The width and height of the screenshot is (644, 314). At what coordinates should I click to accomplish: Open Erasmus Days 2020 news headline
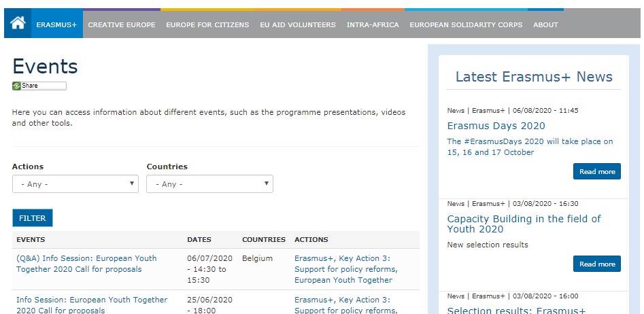pyautogui.click(x=496, y=126)
